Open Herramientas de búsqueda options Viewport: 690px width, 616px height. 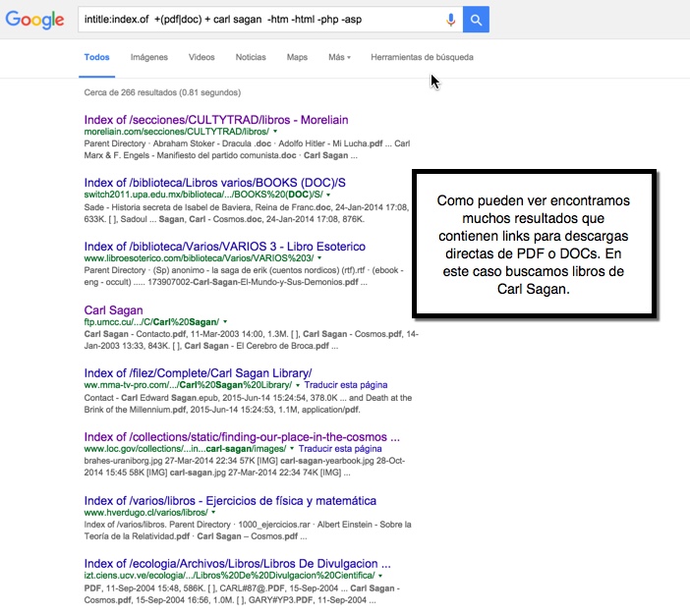tap(422, 58)
